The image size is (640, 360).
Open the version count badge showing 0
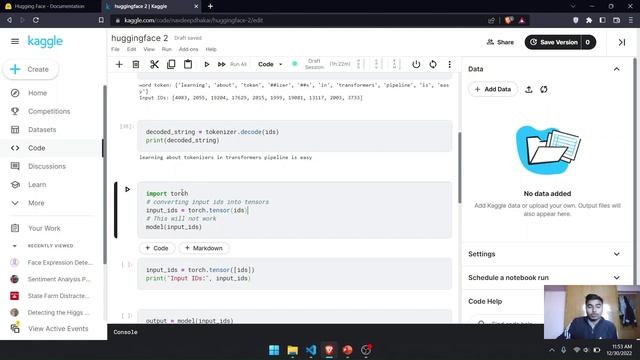coord(588,42)
